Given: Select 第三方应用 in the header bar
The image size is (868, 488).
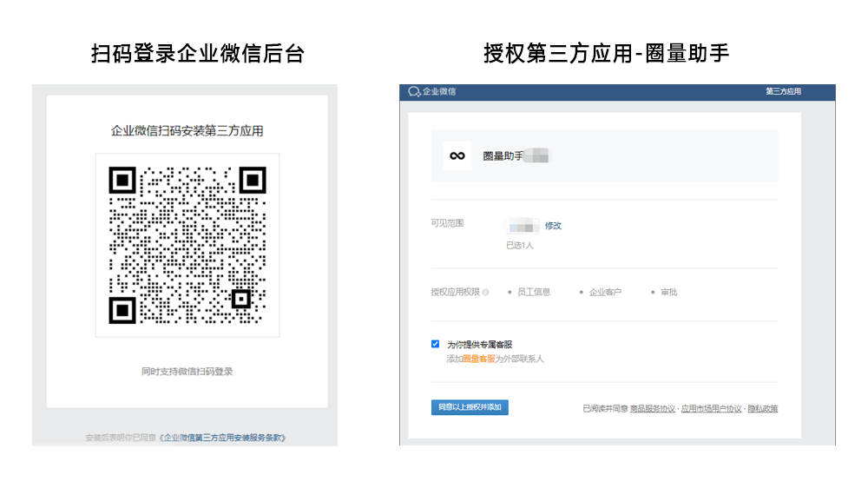Looking at the screenshot, I should pyautogui.click(x=783, y=91).
